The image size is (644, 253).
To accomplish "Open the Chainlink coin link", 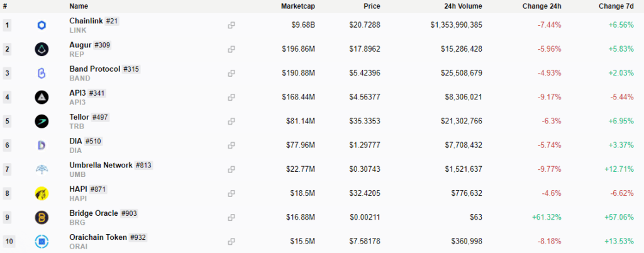I will 86,21.
